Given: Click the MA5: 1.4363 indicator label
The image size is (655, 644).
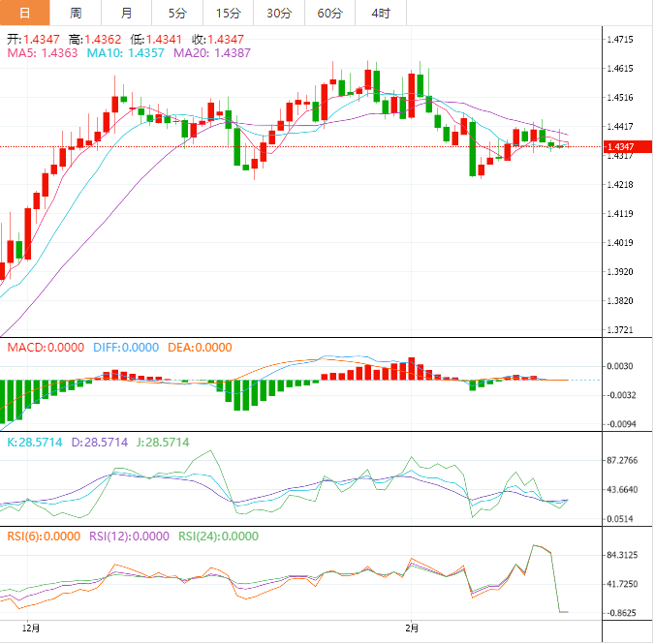Looking at the screenshot, I should (x=43, y=53).
